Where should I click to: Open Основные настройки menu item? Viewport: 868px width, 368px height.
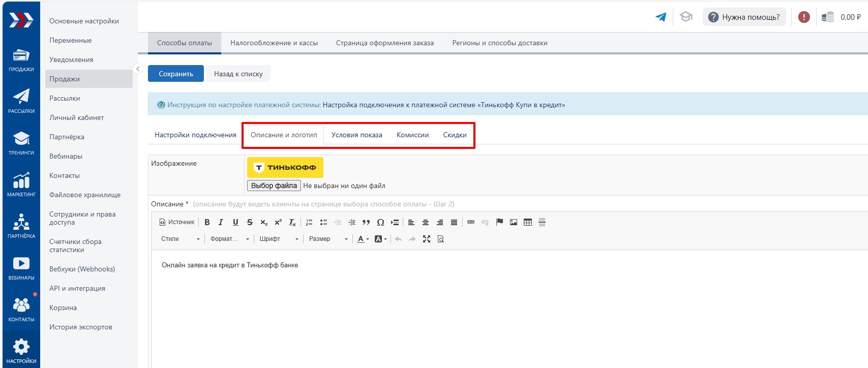pos(84,21)
